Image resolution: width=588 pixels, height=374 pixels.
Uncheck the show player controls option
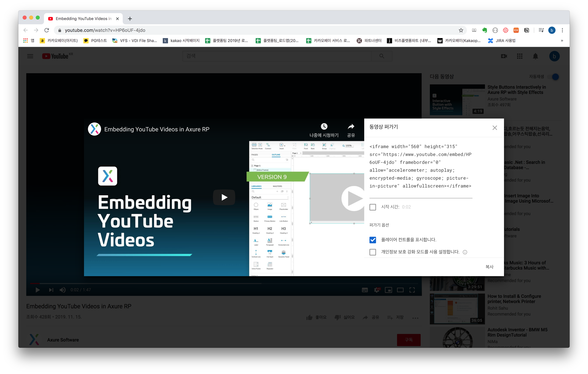[373, 240]
